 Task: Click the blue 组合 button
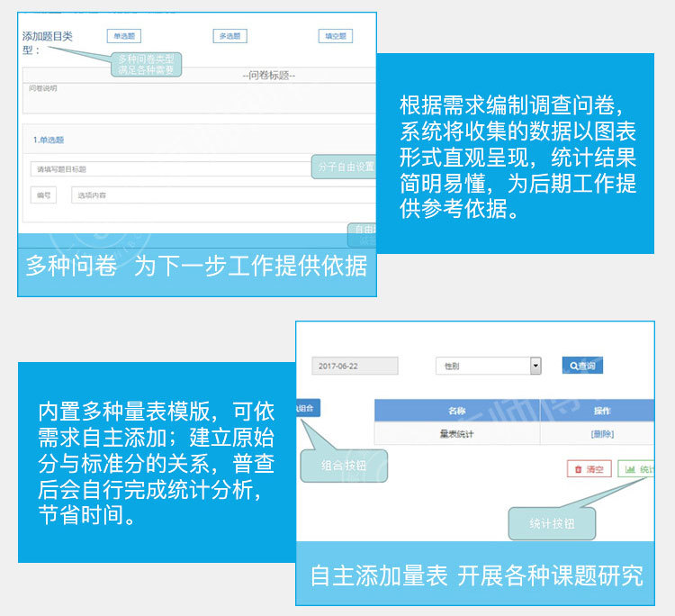coord(308,408)
